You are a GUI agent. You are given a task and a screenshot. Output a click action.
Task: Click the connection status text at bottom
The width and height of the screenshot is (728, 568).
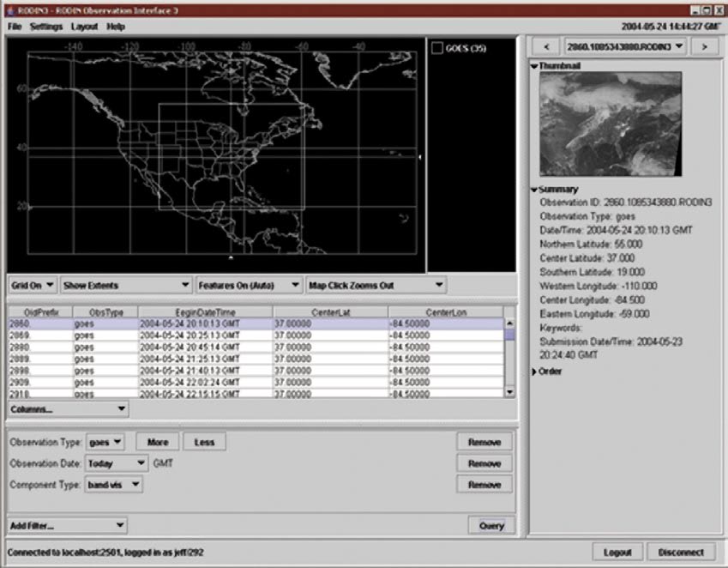point(105,553)
